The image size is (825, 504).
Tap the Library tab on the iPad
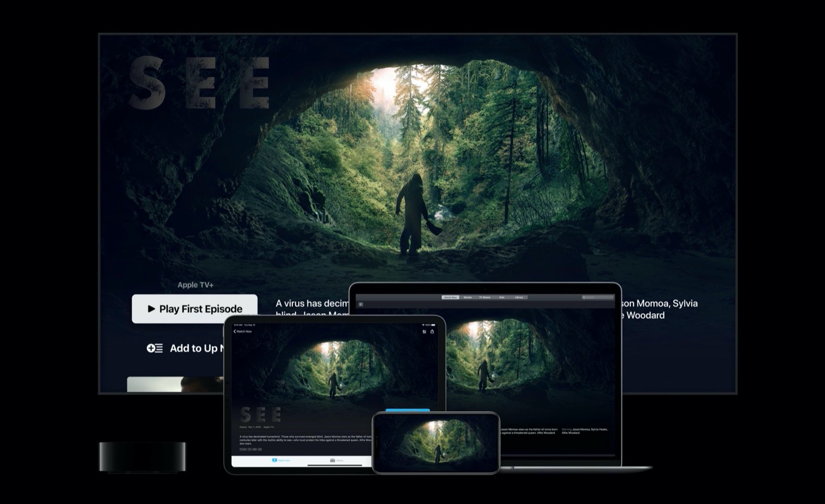pyautogui.click(x=337, y=461)
